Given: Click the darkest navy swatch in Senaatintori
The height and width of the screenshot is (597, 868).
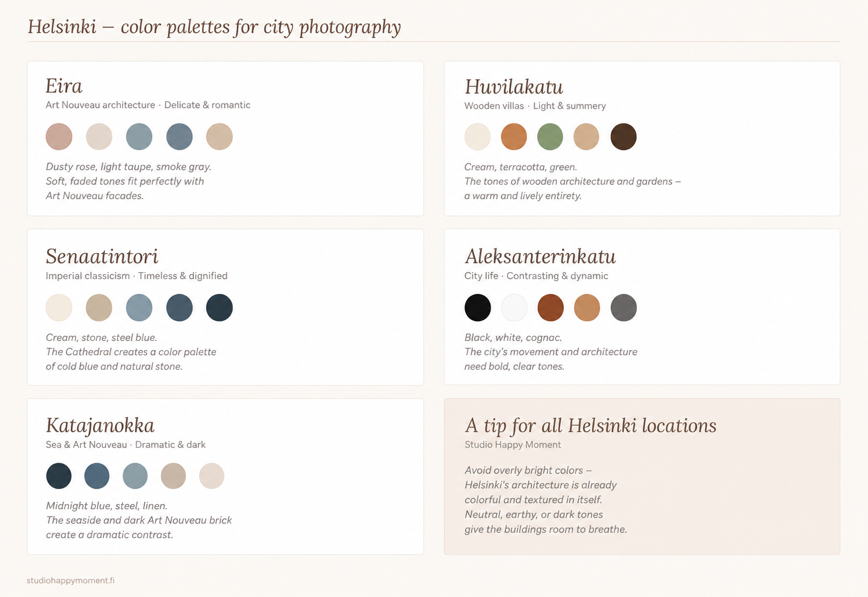Looking at the screenshot, I should tap(219, 307).
